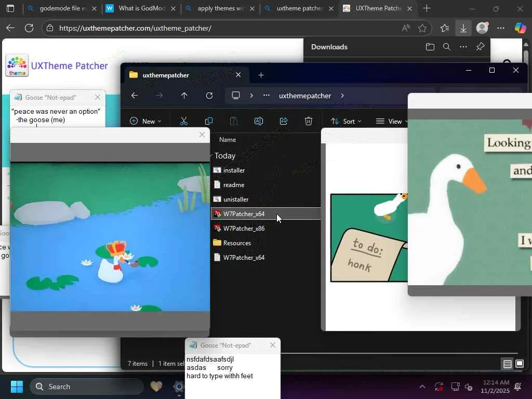This screenshot has width=532, height=399.
Task: Show hidden system tray icons
Action: (x=422, y=387)
